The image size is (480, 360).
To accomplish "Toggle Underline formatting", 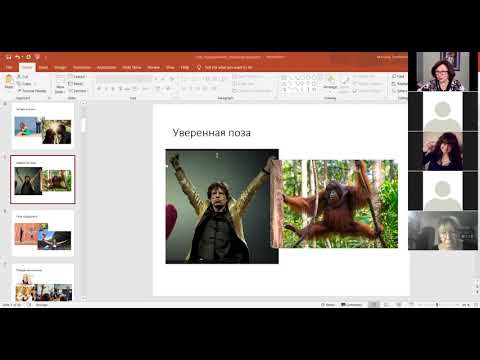I will pyautogui.click(x=113, y=89).
